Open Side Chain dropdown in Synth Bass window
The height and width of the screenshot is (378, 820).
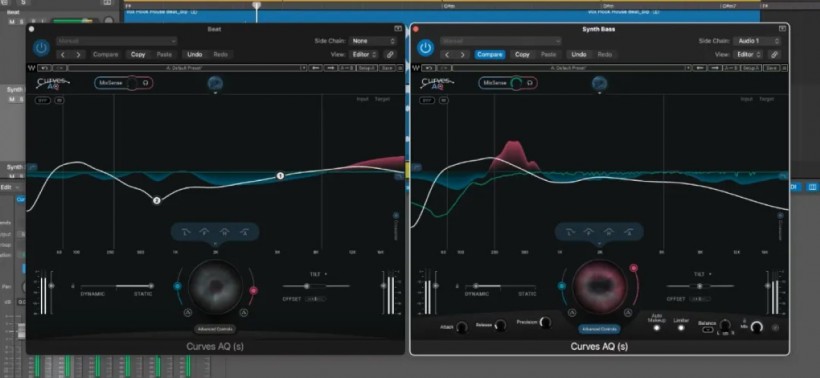coord(757,41)
